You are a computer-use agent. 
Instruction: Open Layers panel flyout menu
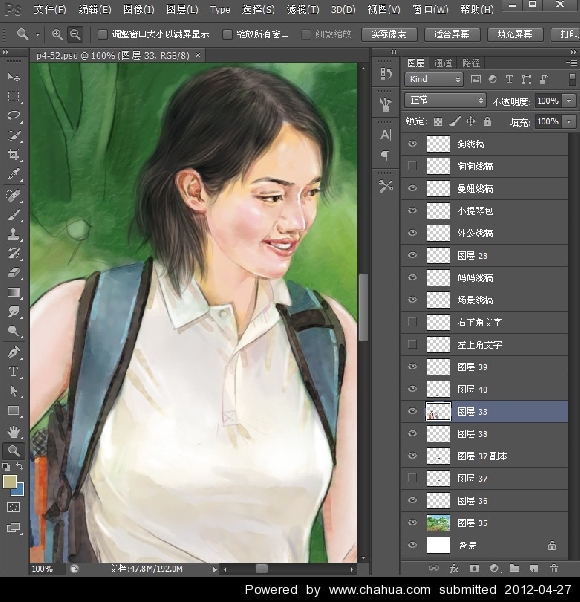coord(571,63)
